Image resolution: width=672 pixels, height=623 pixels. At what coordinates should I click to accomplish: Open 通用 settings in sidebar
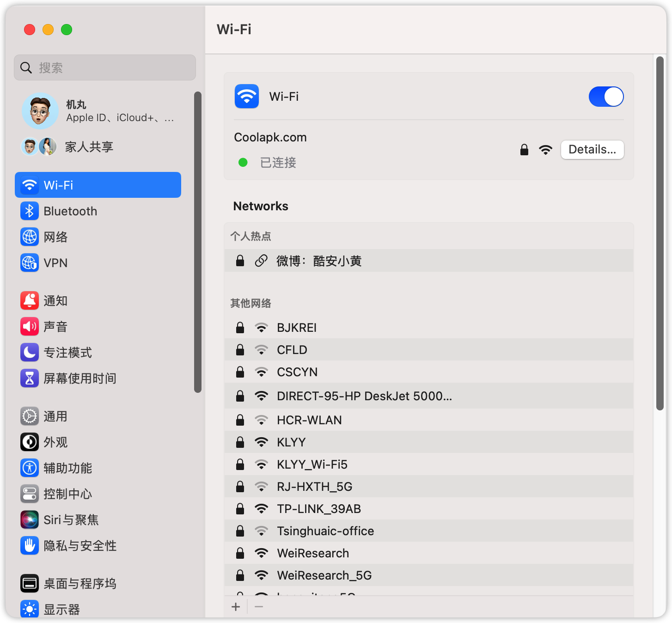(x=55, y=416)
